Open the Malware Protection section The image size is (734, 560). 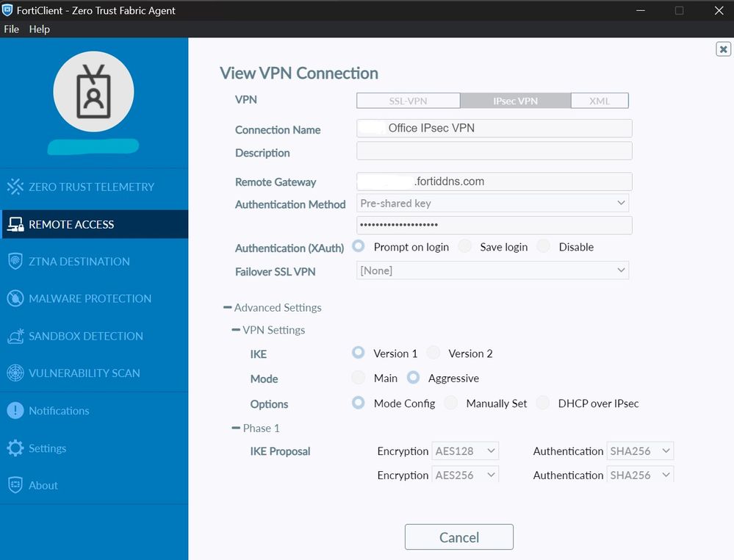point(94,298)
